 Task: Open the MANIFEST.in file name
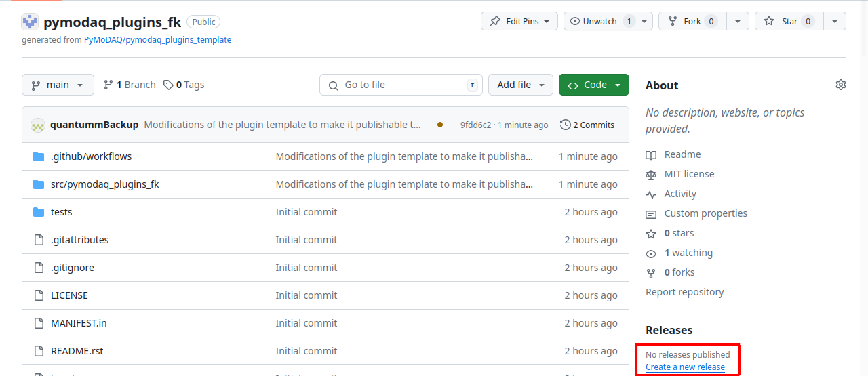(79, 323)
